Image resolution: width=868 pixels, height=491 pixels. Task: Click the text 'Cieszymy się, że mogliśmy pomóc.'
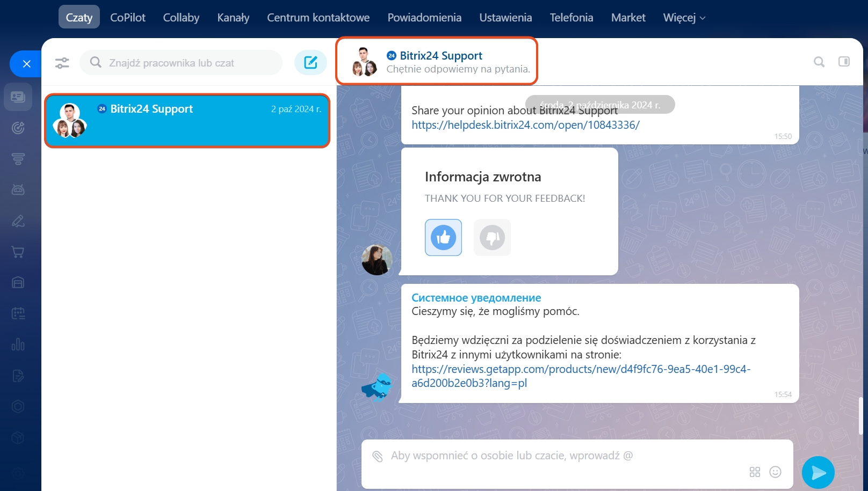click(495, 311)
